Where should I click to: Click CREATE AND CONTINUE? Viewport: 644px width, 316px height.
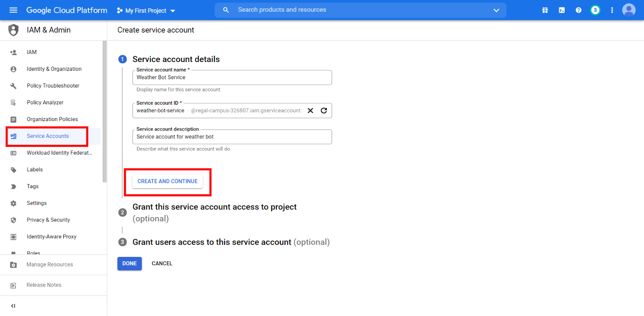[167, 181]
